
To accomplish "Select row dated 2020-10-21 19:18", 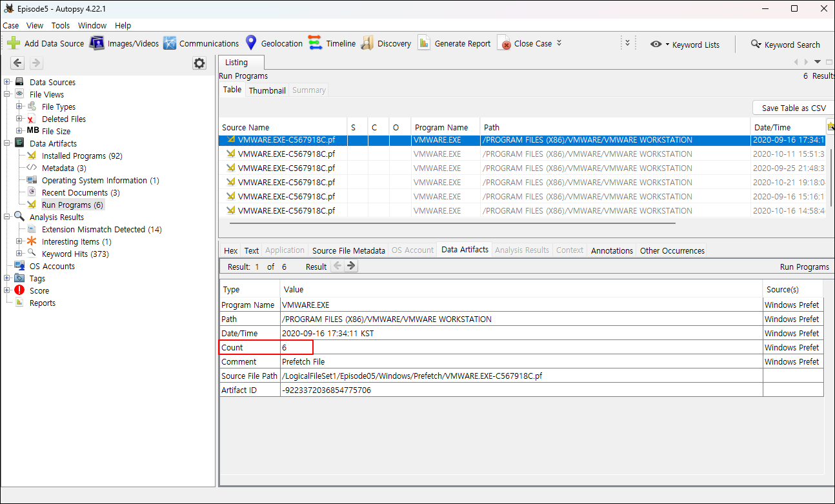I will pos(522,182).
